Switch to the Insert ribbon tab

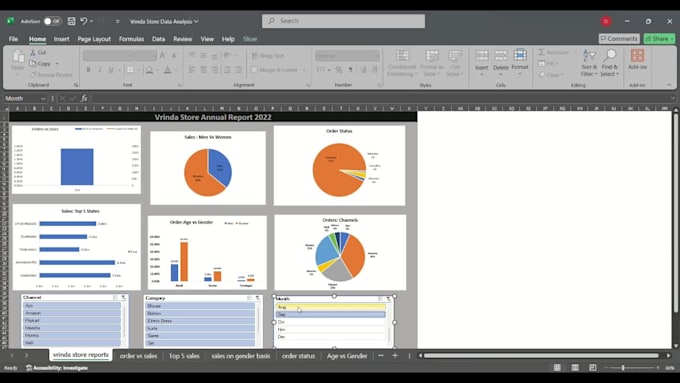pyautogui.click(x=61, y=39)
